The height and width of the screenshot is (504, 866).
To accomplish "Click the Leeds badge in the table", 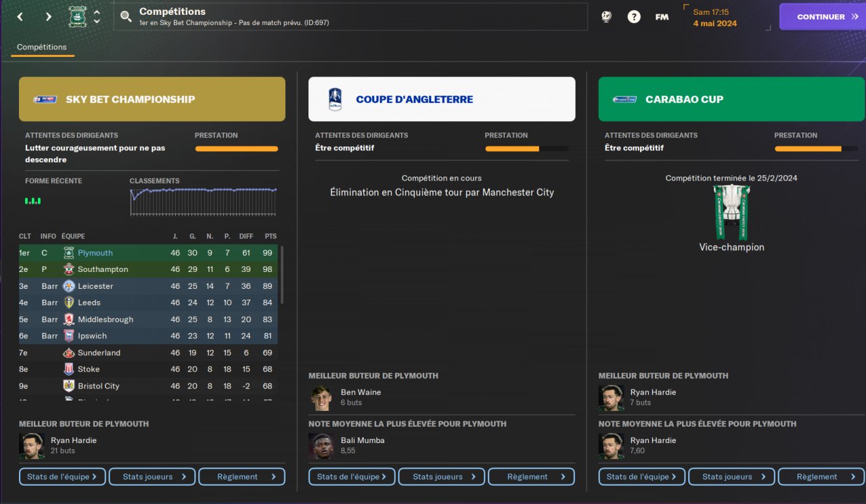I will click(x=68, y=302).
